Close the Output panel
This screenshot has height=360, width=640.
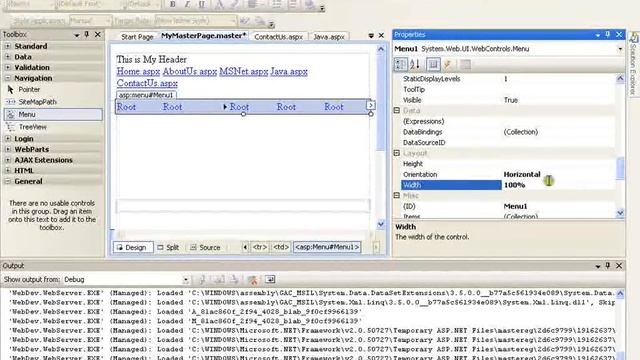tap(619, 266)
